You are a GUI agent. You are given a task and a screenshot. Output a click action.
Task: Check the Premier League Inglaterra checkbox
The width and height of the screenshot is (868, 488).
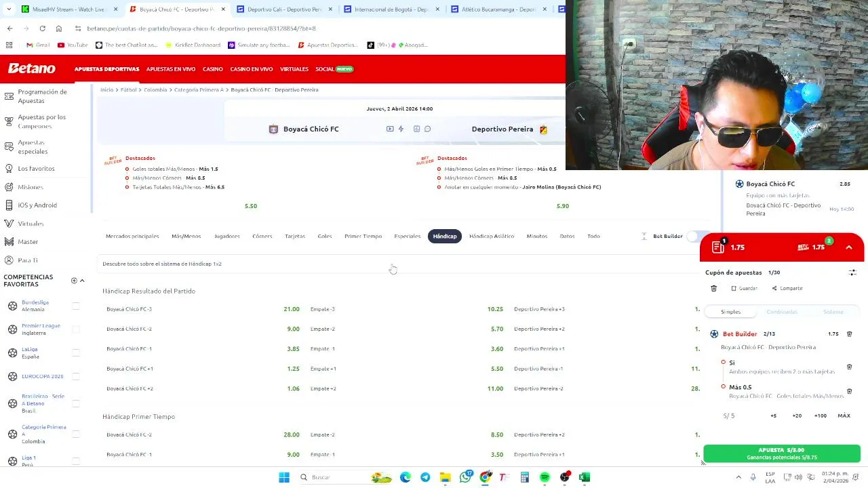76,329
